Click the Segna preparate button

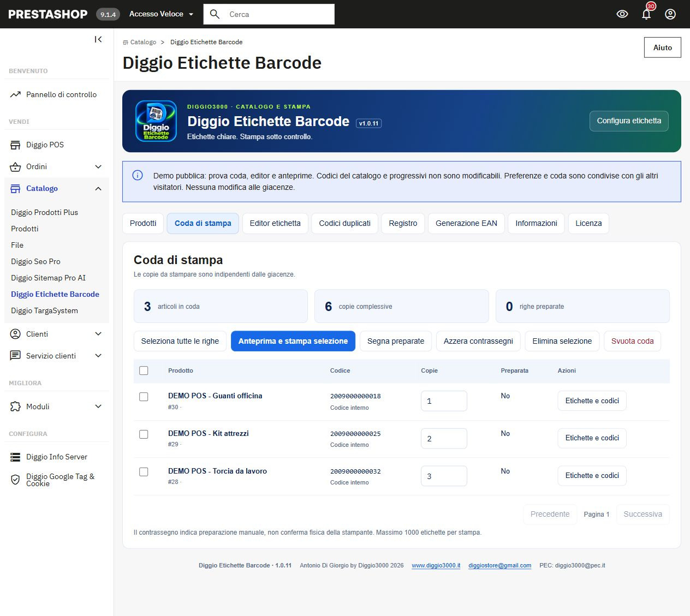click(396, 341)
